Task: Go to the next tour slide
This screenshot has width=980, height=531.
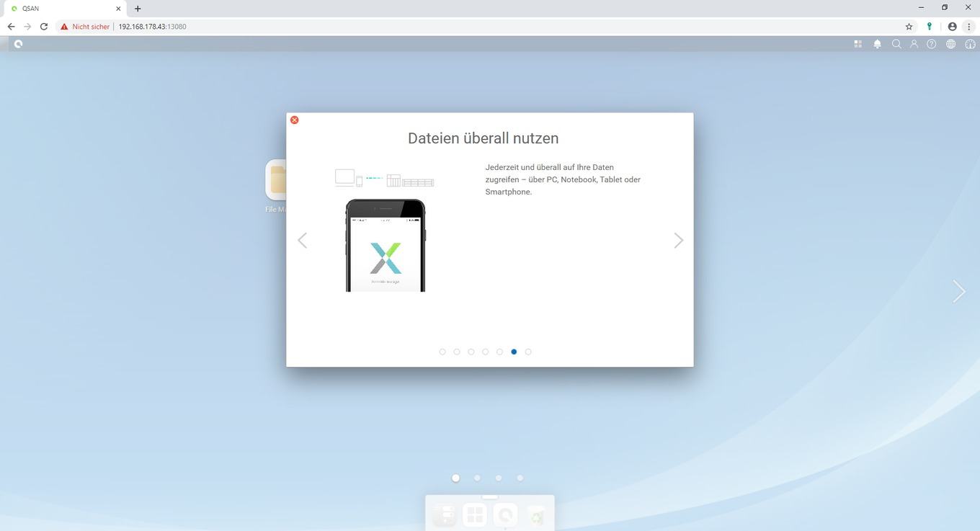Action: click(678, 241)
